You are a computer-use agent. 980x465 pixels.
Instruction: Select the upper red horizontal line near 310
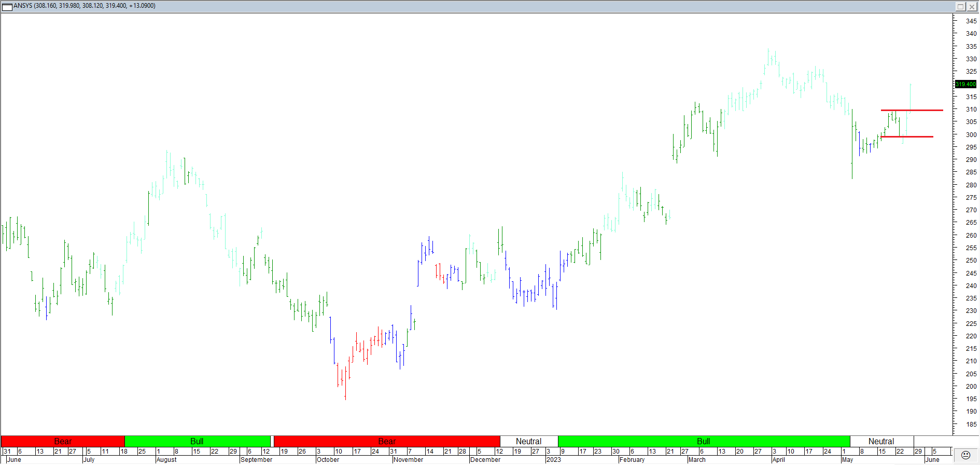[912, 110]
